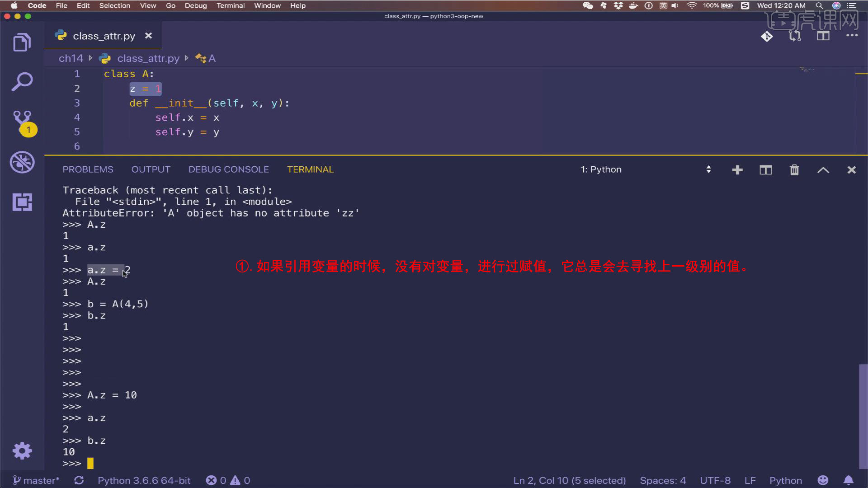Kill terminal with the trash icon
The image size is (868, 488).
(x=794, y=170)
